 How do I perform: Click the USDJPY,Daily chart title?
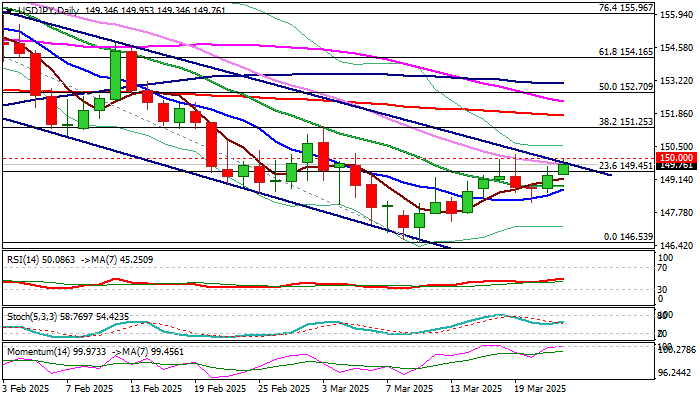(x=40, y=7)
